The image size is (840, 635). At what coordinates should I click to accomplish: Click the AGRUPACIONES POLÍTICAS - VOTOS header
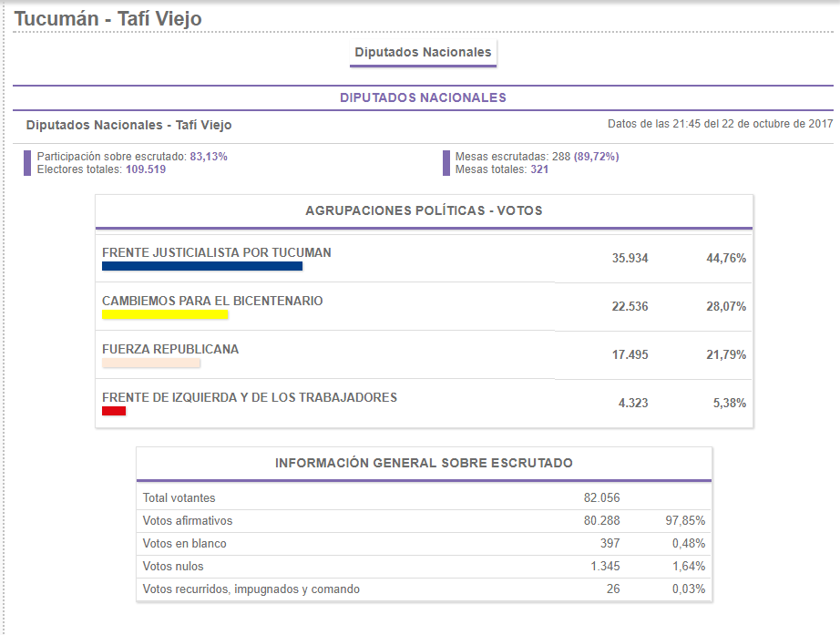424,210
